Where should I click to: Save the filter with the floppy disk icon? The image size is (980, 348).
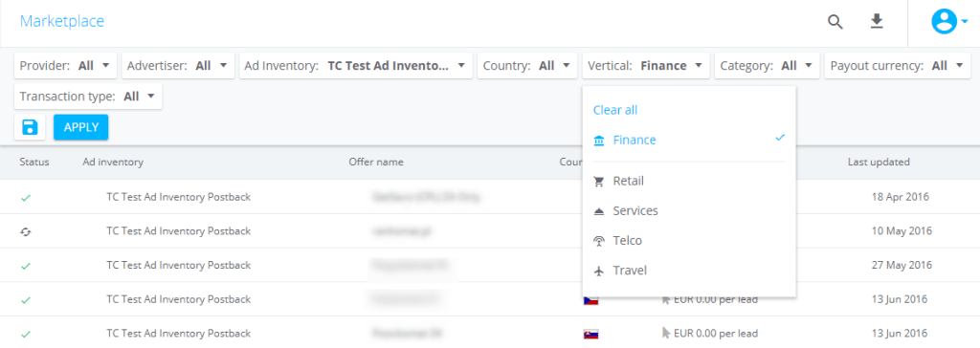tap(30, 127)
